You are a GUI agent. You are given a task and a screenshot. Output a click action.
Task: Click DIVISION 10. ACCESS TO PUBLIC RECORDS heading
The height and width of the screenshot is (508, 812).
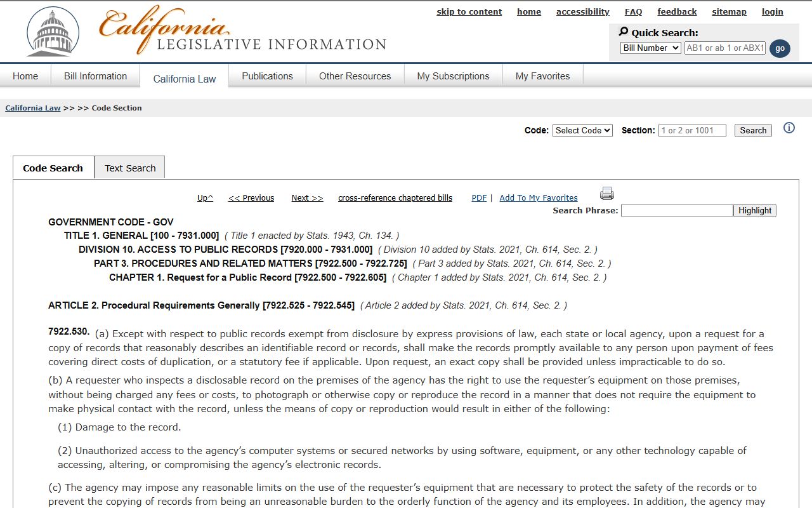(226, 250)
